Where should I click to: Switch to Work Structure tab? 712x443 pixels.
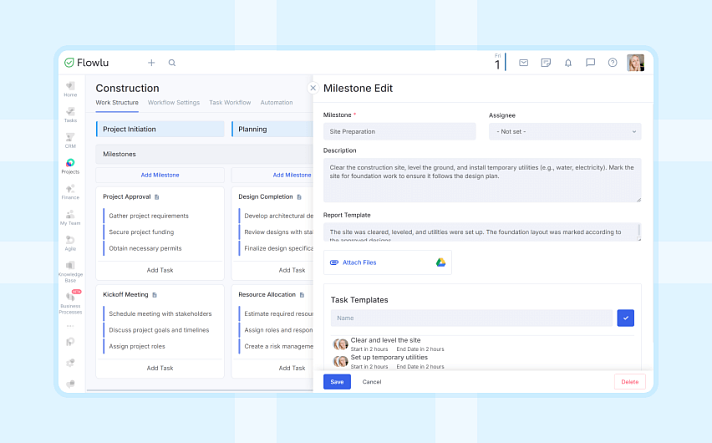pos(117,103)
